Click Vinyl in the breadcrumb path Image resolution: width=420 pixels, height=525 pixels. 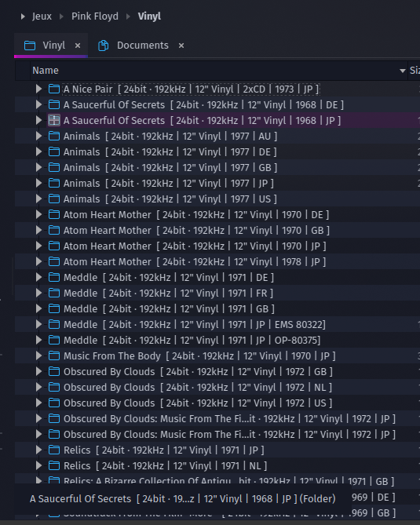pos(149,16)
